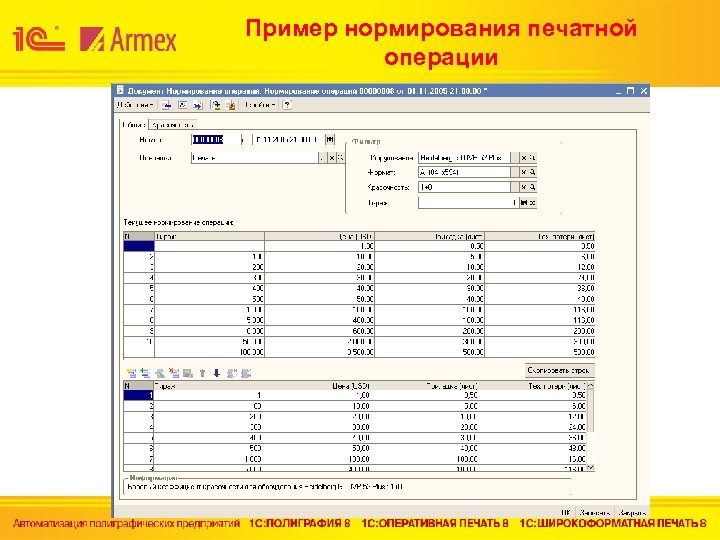Viewport: 720px width, 540px height.
Task: Click the Цена (USD) column header in the lower table
Action: [x=317, y=386]
